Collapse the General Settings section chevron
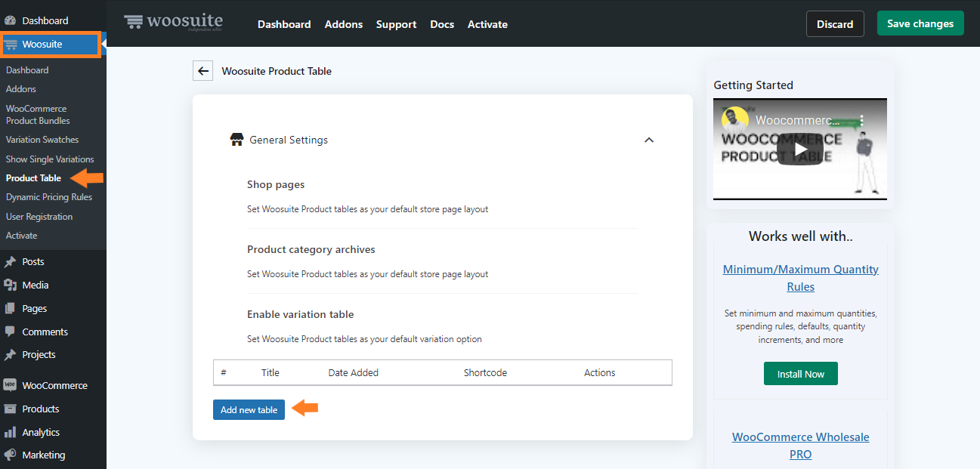 point(649,140)
